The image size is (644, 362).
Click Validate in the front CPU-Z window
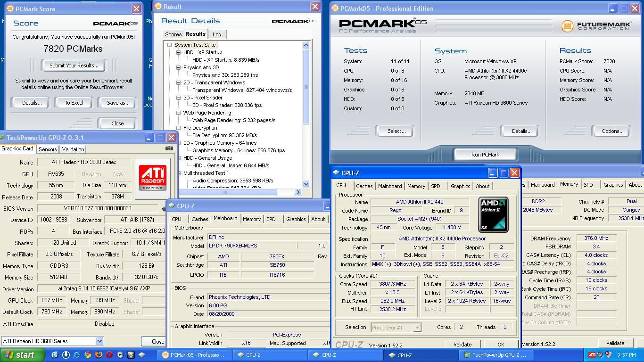pyautogui.click(x=462, y=345)
